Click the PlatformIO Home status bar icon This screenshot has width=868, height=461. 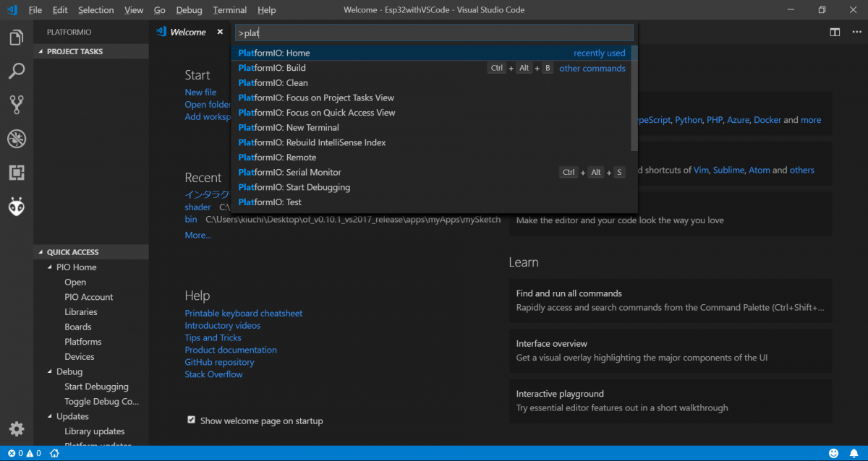click(54, 453)
